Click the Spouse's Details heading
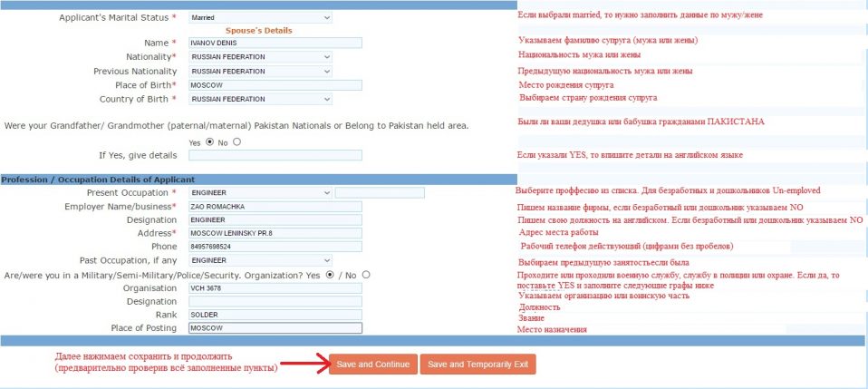The image size is (868, 389). (x=258, y=31)
